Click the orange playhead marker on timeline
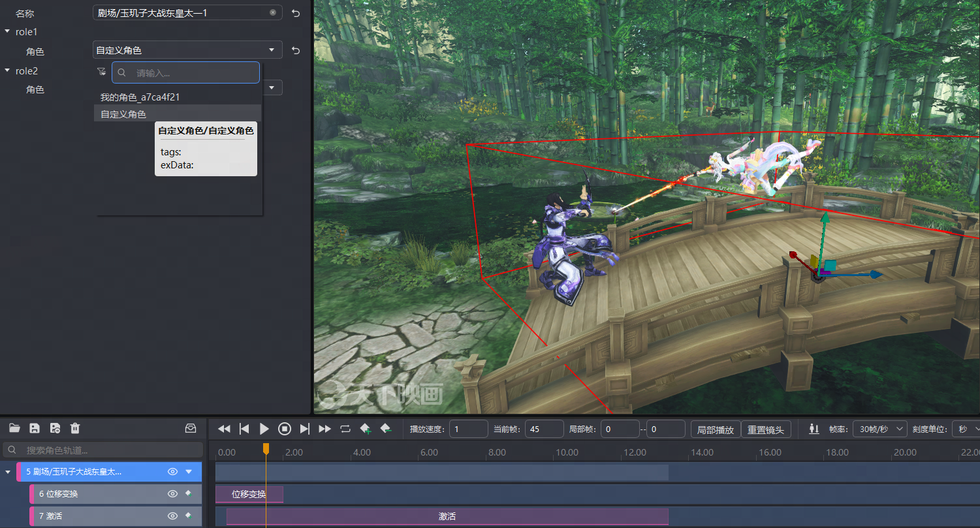This screenshot has height=528, width=980. (x=266, y=448)
